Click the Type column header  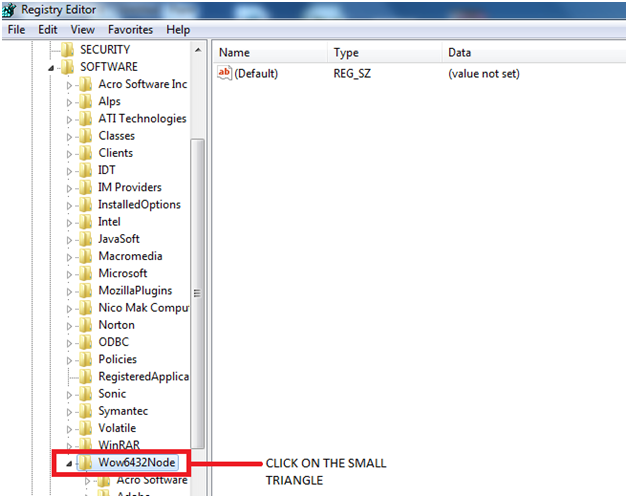pos(346,52)
